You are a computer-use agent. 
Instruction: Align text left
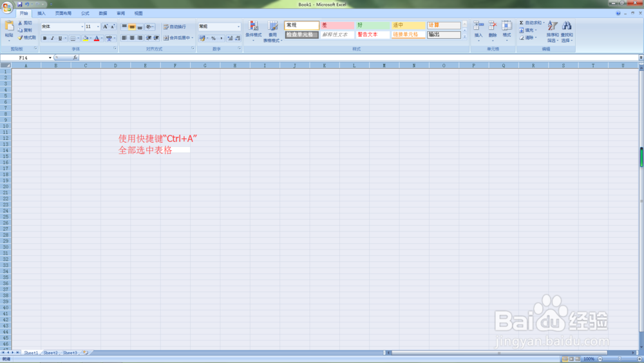click(x=124, y=38)
